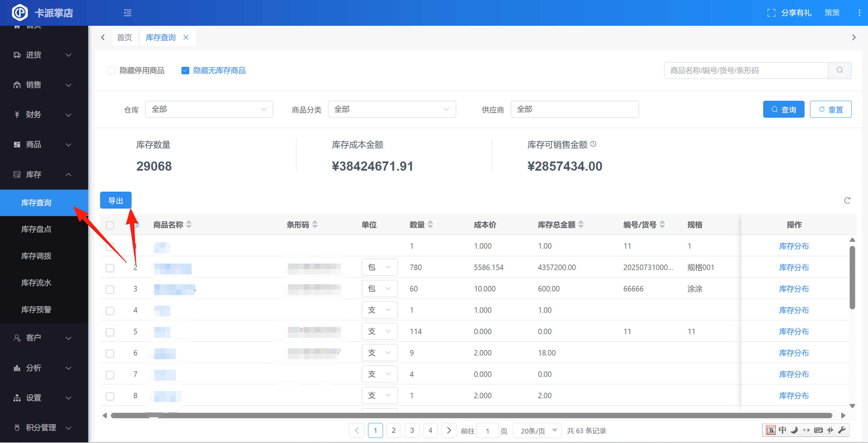This screenshot has width=868, height=443.
Task: Collapse the sidebar menu fold icon
Action: 128,13
